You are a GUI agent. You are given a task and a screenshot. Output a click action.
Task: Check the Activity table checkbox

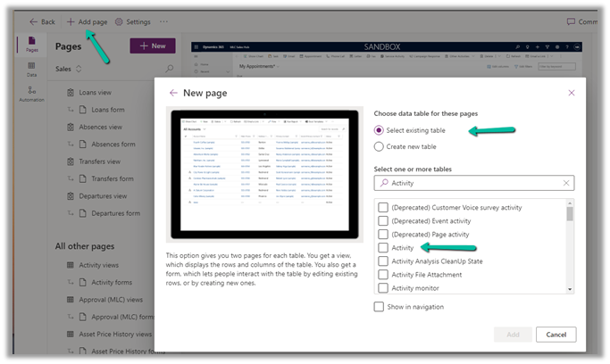click(x=383, y=247)
